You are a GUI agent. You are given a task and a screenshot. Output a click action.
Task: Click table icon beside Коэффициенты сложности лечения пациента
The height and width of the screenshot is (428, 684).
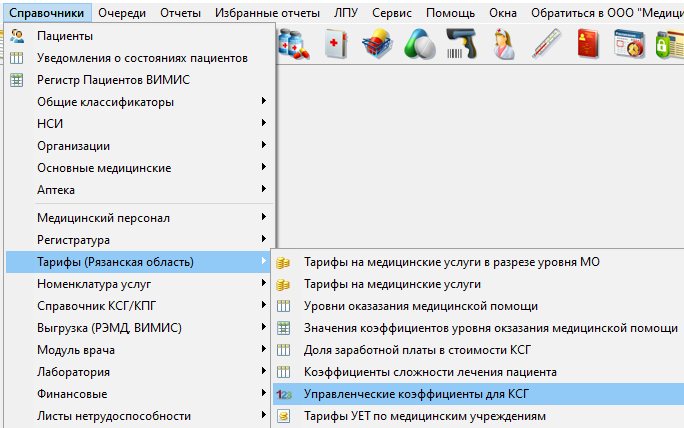coord(284,372)
